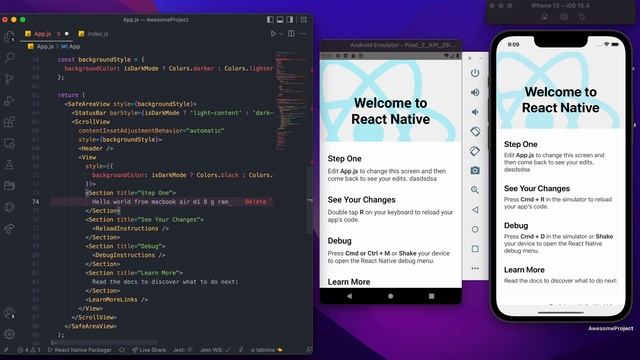Tap the iPhone home indicator bar

tap(561, 313)
